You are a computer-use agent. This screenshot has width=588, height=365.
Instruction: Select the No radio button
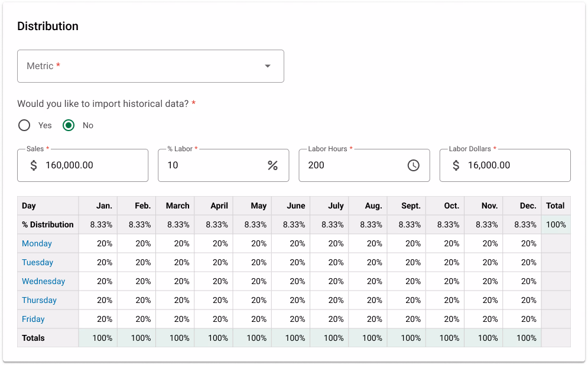click(69, 125)
